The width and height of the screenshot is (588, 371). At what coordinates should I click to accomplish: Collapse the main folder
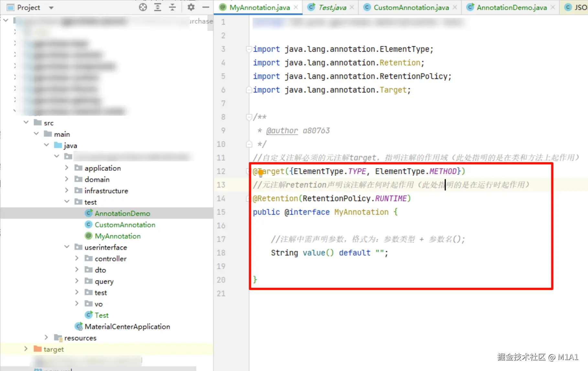coord(36,134)
